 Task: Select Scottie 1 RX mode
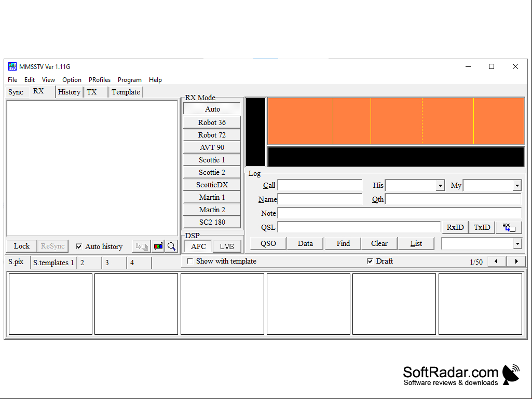click(x=212, y=160)
